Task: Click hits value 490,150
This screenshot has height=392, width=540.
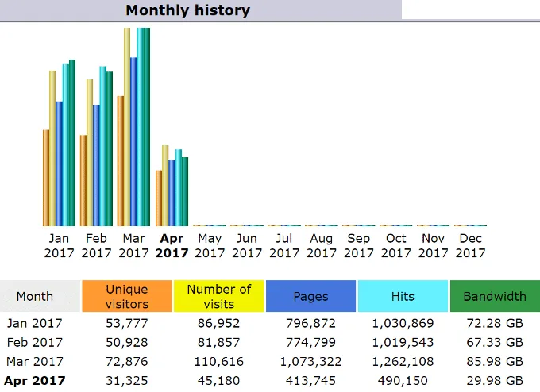Action: [x=403, y=381]
